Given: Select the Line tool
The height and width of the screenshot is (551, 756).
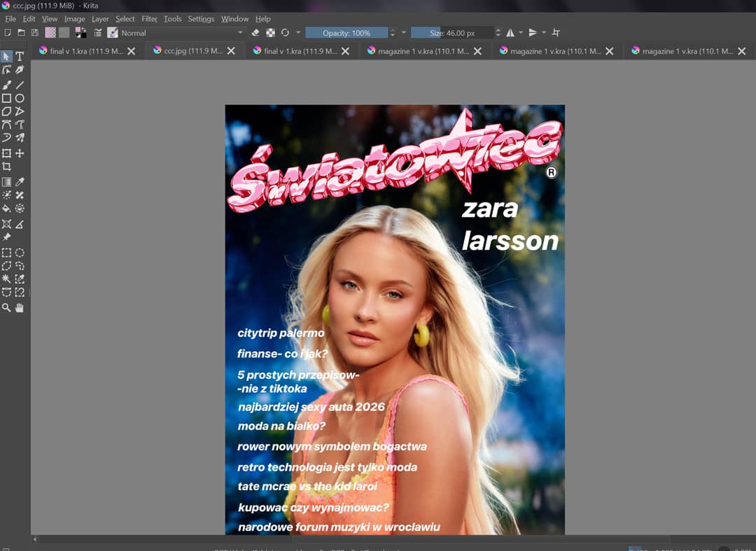Looking at the screenshot, I should tap(20, 85).
